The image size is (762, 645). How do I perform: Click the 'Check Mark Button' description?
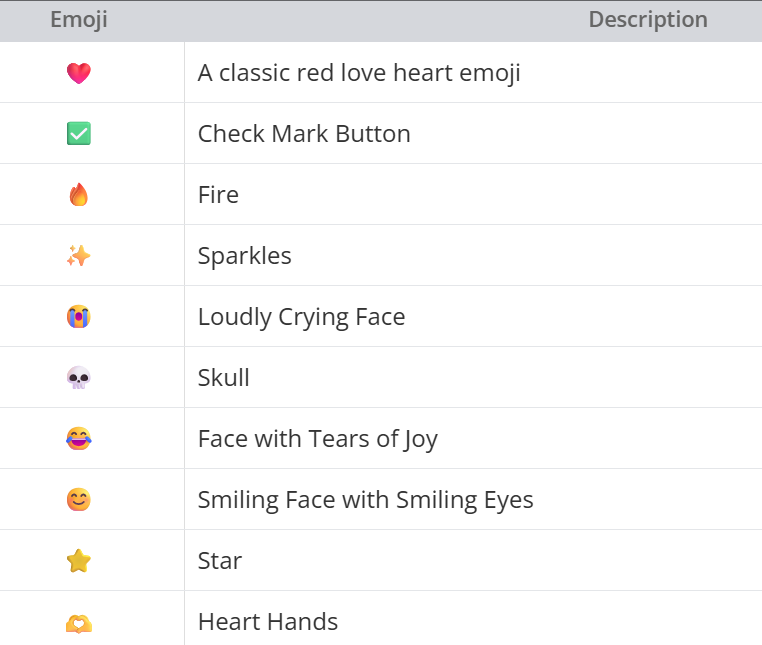pos(304,134)
